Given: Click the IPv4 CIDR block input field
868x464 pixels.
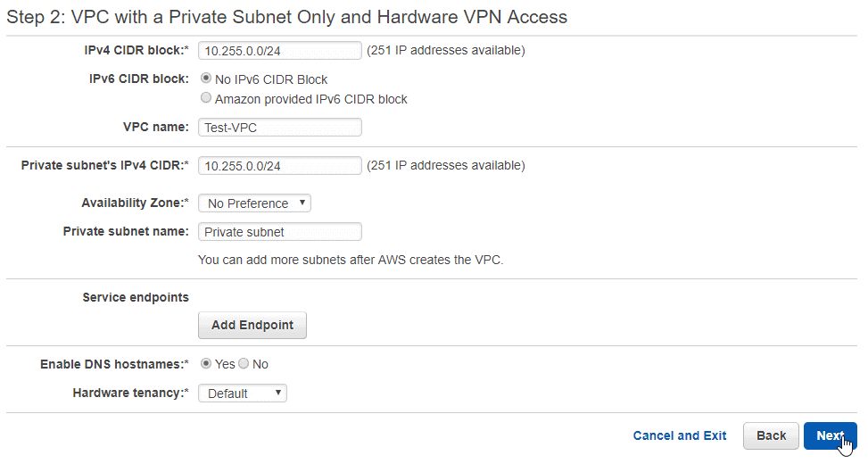Looking at the screenshot, I should (x=279, y=50).
